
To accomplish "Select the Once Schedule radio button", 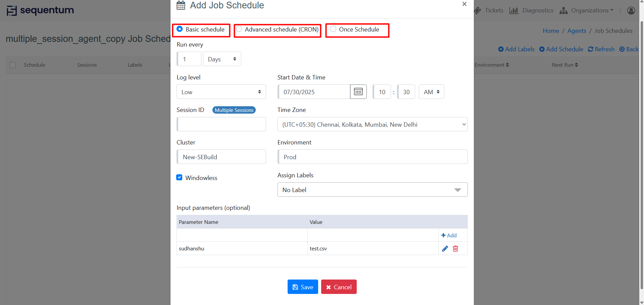I will click(333, 29).
